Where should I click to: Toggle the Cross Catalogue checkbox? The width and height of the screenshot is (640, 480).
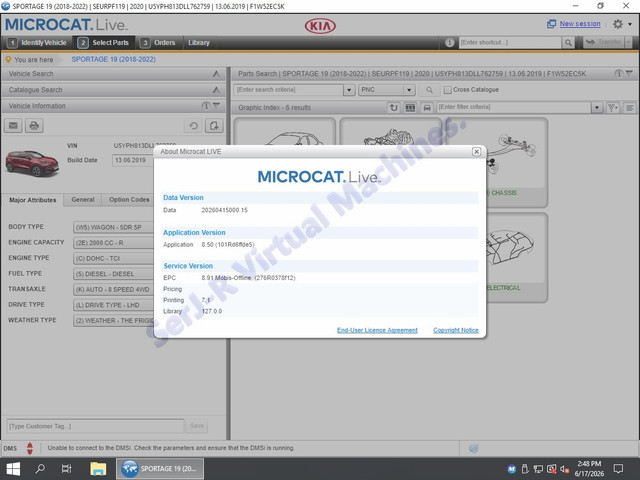coord(448,90)
